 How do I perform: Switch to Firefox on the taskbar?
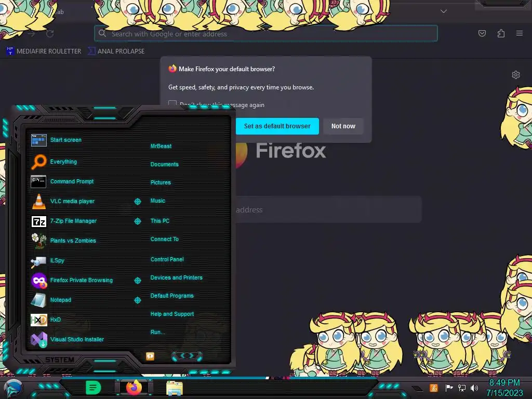[x=134, y=388]
